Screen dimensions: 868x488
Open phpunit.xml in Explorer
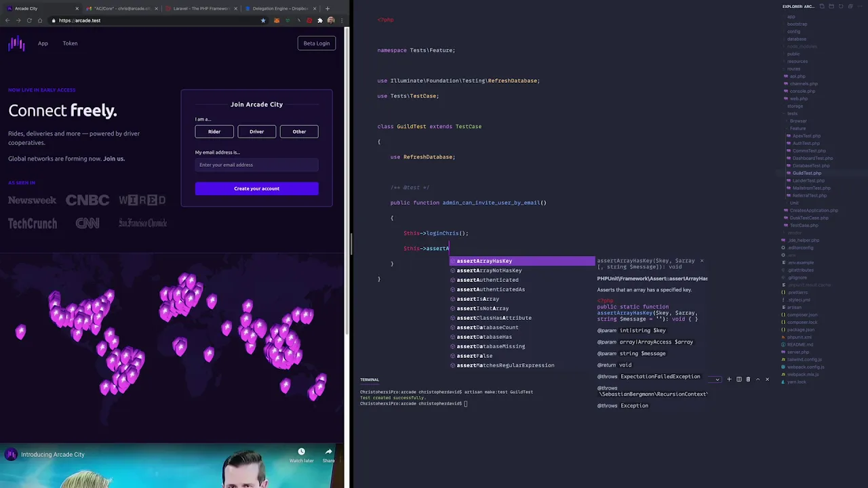[799, 337]
